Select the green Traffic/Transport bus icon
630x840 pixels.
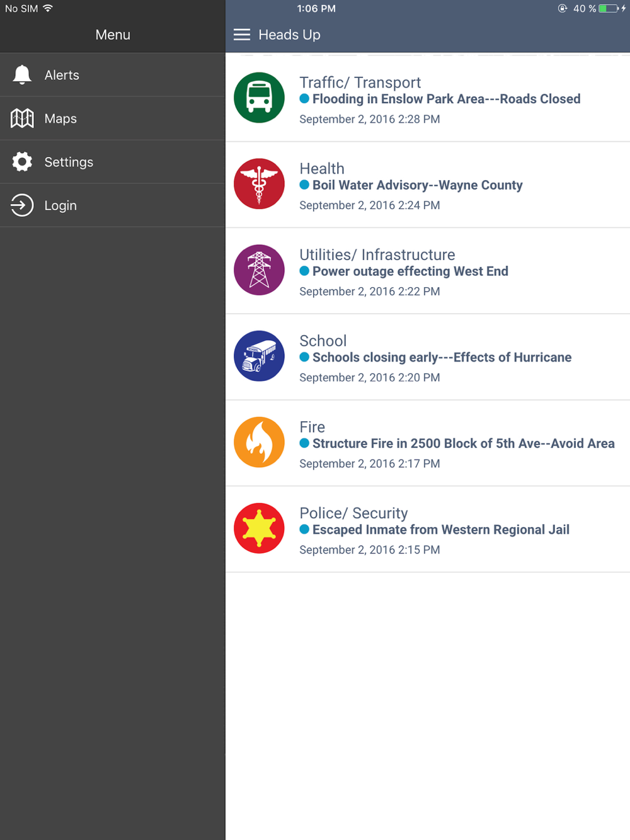point(259,98)
